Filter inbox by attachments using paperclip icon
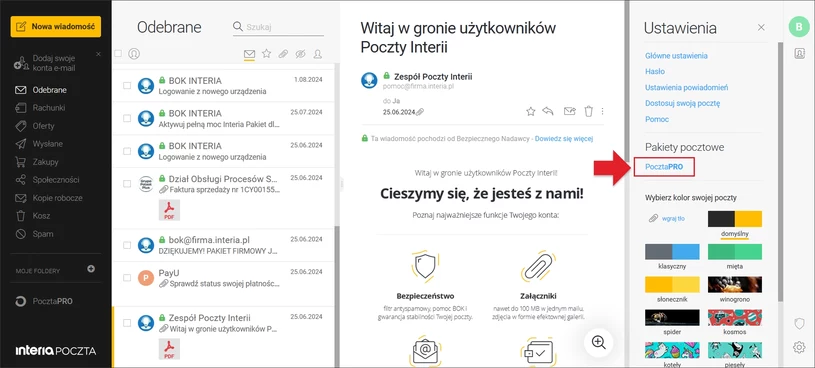Image resolution: width=815 pixels, height=368 pixels. click(x=283, y=54)
